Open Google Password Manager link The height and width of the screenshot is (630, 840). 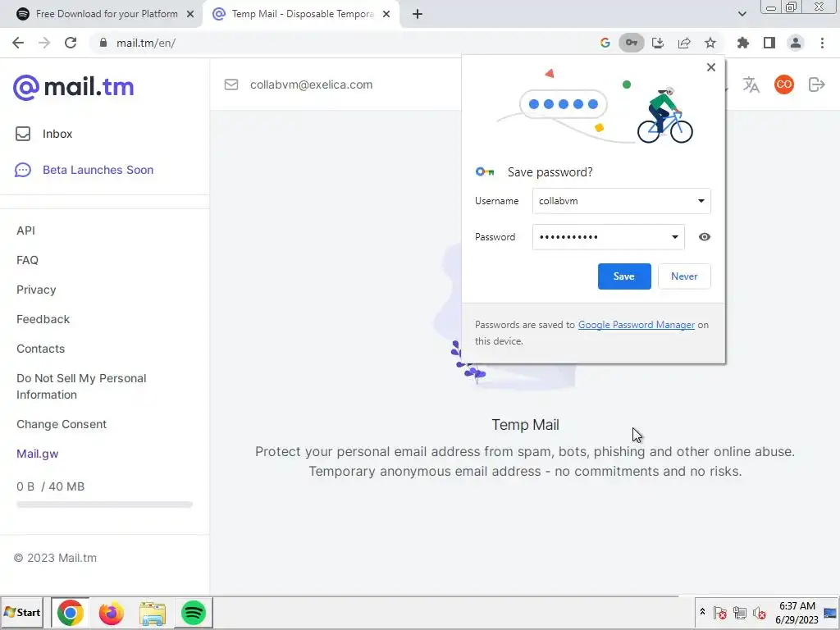tap(637, 325)
